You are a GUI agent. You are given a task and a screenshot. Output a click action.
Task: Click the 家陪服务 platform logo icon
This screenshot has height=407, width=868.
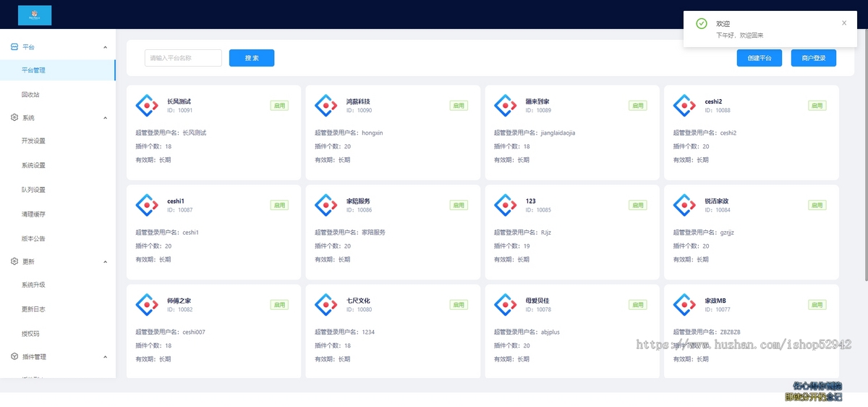(x=326, y=206)
